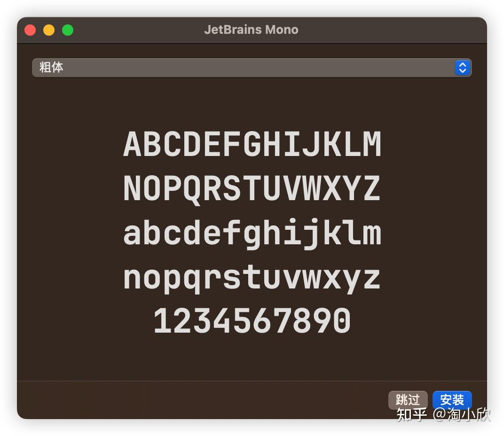The image size is (504, 436).
Task: Minimize the font preview window
Action: (x=49, y=30)
